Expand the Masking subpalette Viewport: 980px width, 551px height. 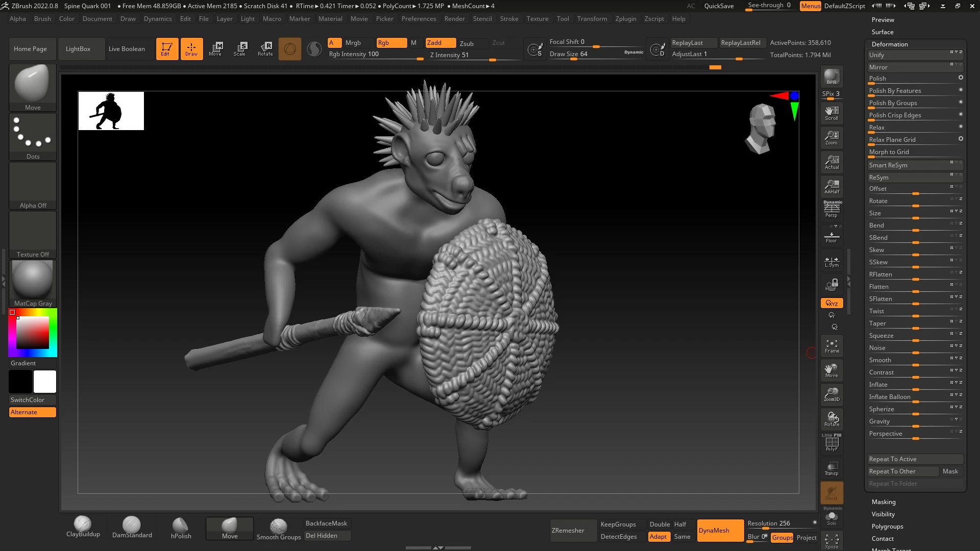[884, 502]
